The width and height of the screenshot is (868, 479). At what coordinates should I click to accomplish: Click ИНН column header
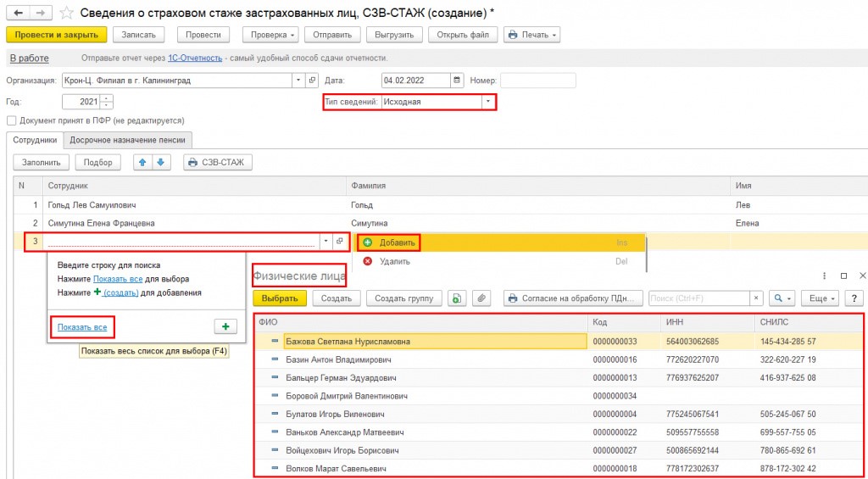pos(708,322)
